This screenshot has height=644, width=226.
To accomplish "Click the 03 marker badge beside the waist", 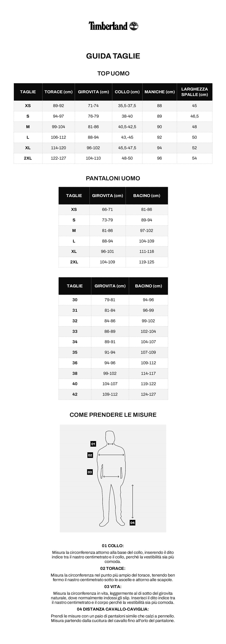I will click(x=90, y=472).
